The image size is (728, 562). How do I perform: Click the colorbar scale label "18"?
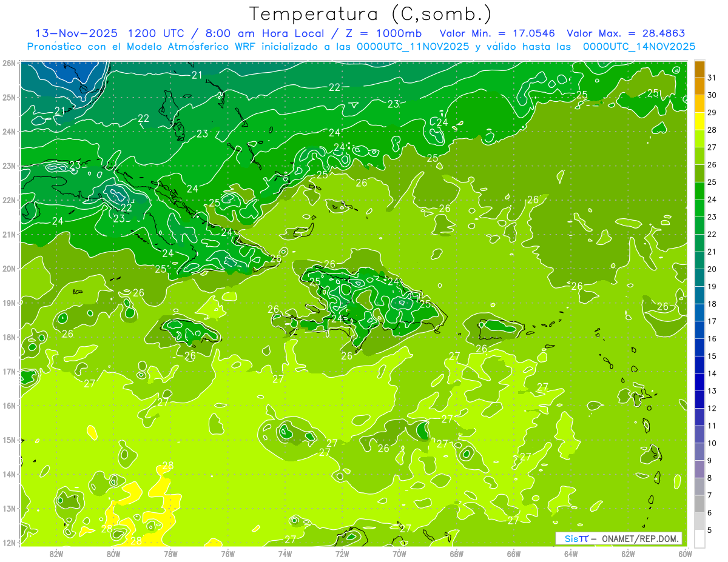(x=712, y=304)
